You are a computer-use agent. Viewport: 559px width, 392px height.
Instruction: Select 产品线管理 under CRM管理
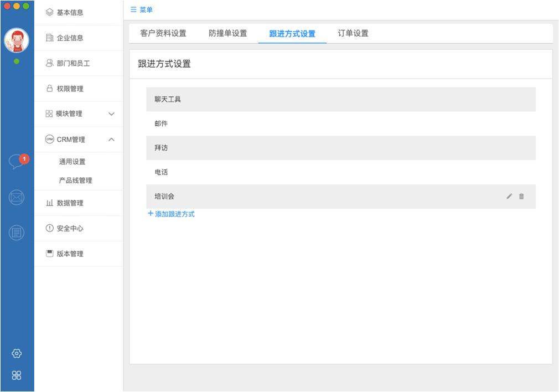coord(76,180)
